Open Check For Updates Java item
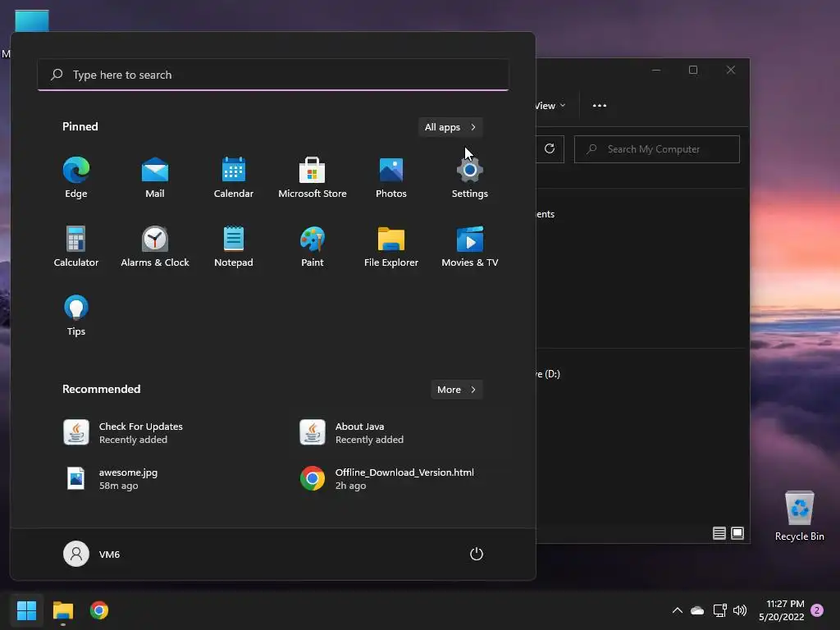The image size is (840, 630). 155,432
